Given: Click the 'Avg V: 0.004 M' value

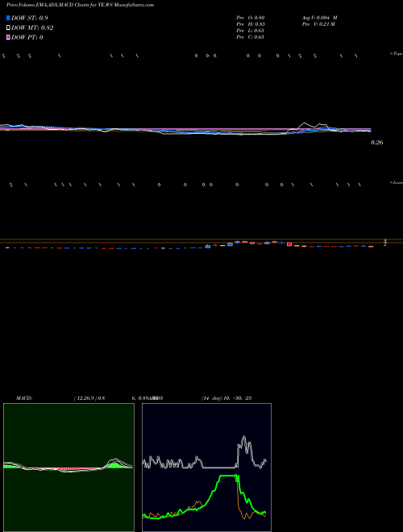Looking at the screenshot, I should click(319, 17).
